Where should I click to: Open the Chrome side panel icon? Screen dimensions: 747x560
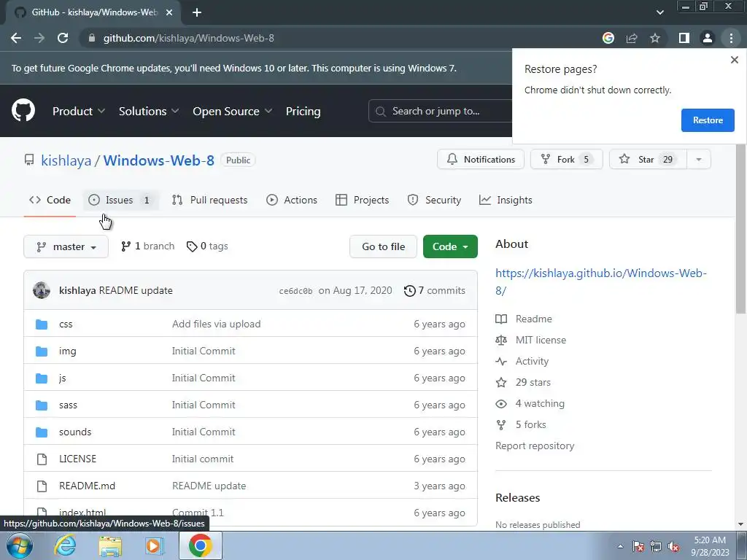684,38
